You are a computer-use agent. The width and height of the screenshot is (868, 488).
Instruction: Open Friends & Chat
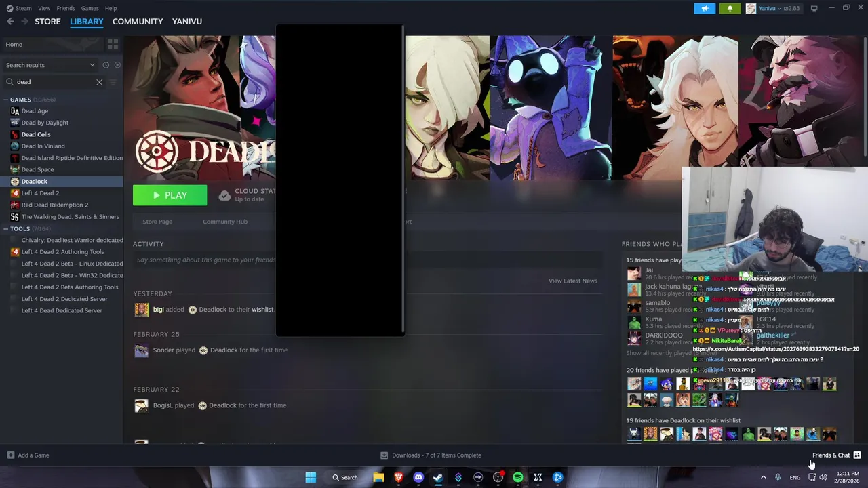(836, 455)
